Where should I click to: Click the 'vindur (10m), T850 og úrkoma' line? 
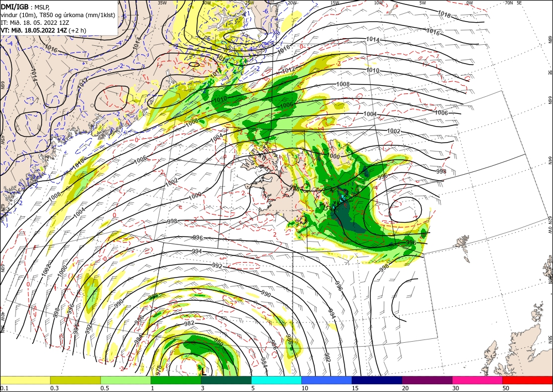click(x=58, y=15)
